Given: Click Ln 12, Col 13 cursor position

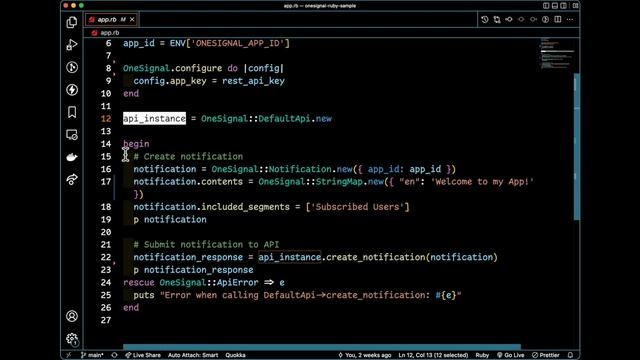Looking at the screenshot, I should tap(433, 355).
